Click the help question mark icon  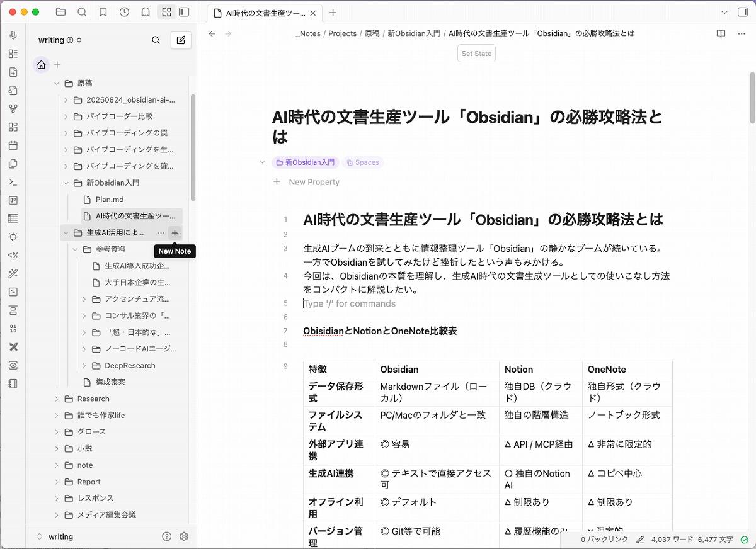point(166,536)
